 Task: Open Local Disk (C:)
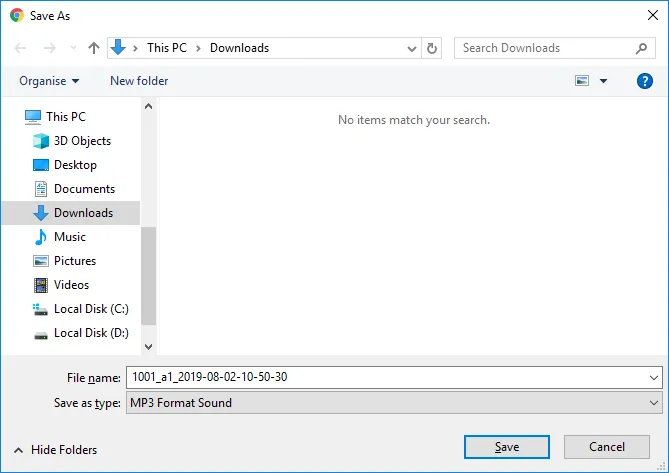tap(91, 309)
